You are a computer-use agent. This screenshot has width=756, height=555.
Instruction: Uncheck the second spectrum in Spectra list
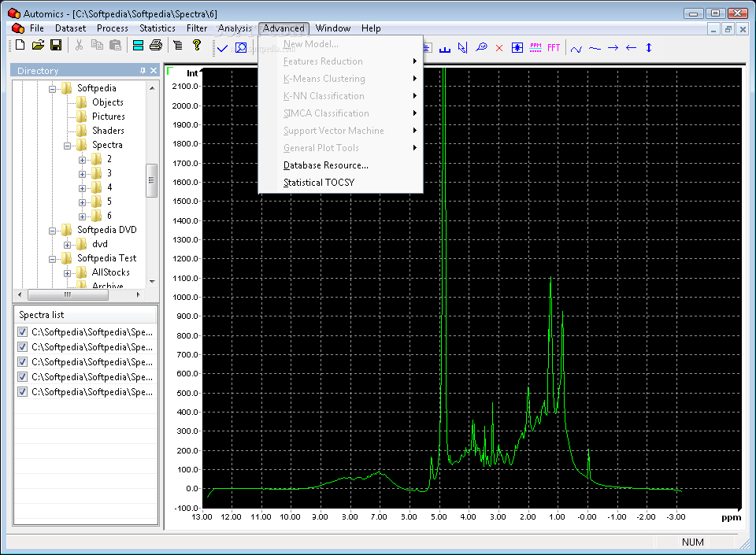coord(22,346)
